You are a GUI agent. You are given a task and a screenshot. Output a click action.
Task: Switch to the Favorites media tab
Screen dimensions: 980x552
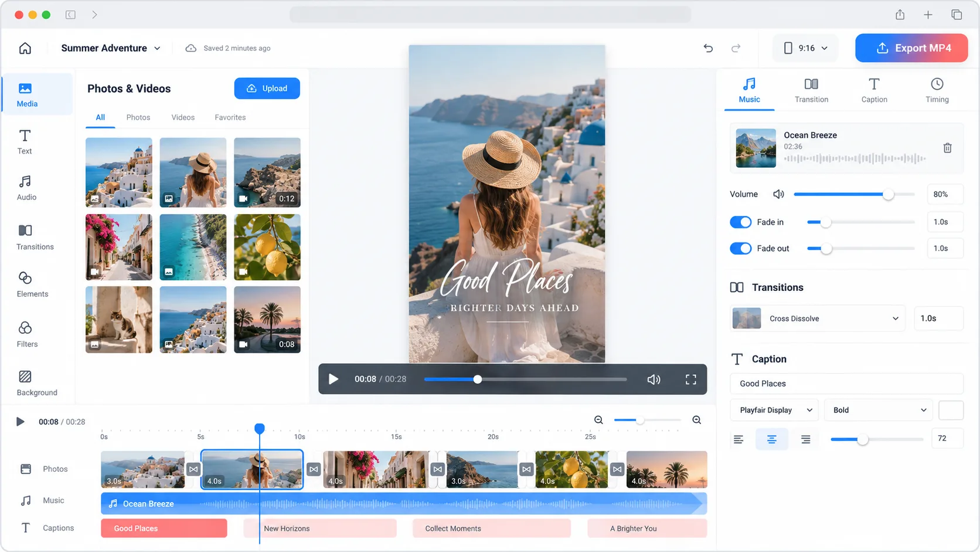[x=230, y=117]
